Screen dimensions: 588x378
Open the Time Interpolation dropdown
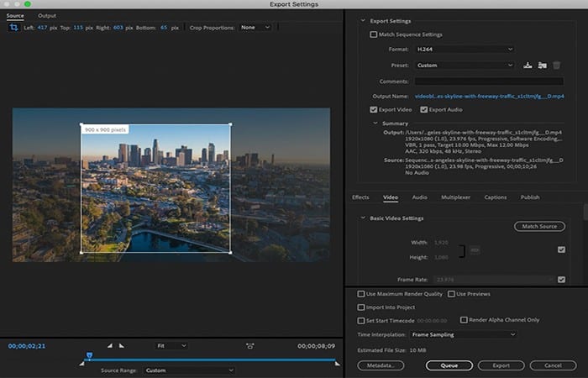tap(464, 334)
